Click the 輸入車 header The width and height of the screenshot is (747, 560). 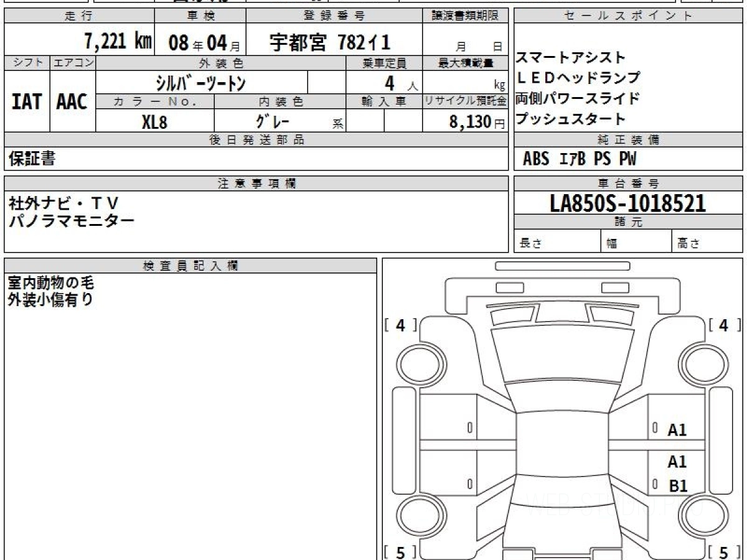(384, 101)
